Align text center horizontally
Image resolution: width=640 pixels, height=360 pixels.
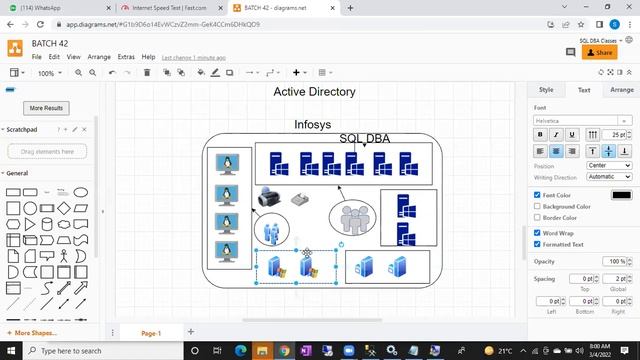(x=556, y=151)
